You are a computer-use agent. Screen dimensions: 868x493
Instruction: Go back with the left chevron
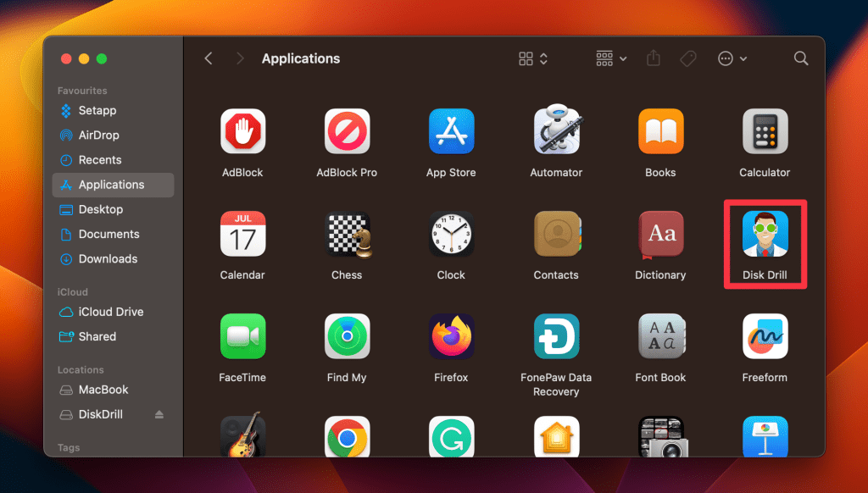pyautogui.click(x=209, y=58)
